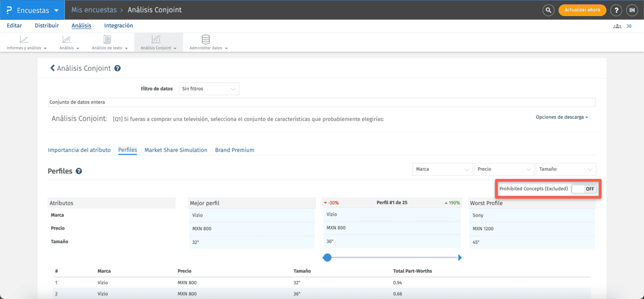Open the Marca attribute dropdown
The height and width of the screenshot is (299, 644).
coord(443,169)
